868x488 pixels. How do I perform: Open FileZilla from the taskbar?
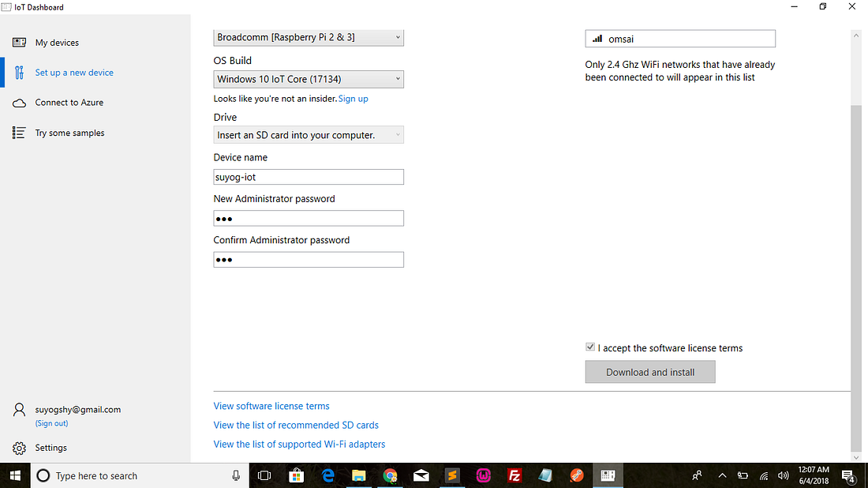tap(514, 475)
